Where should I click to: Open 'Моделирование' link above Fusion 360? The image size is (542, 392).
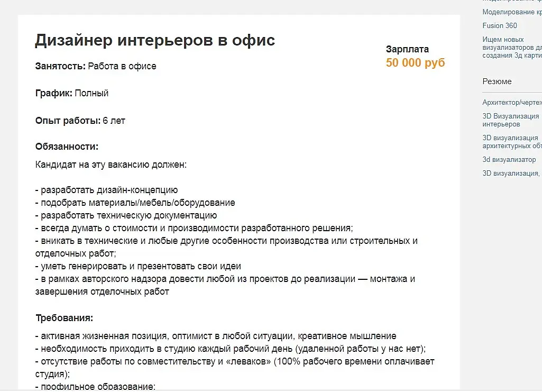point(511,12)
